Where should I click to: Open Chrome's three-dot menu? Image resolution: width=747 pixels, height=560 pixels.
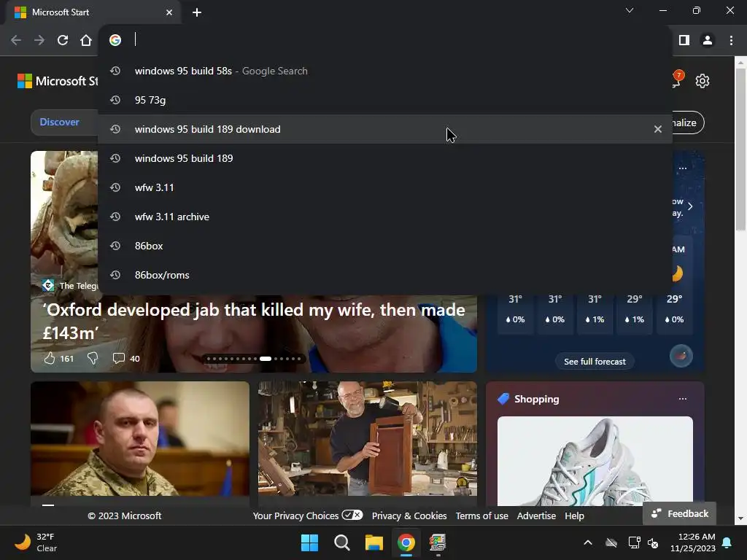731,40
